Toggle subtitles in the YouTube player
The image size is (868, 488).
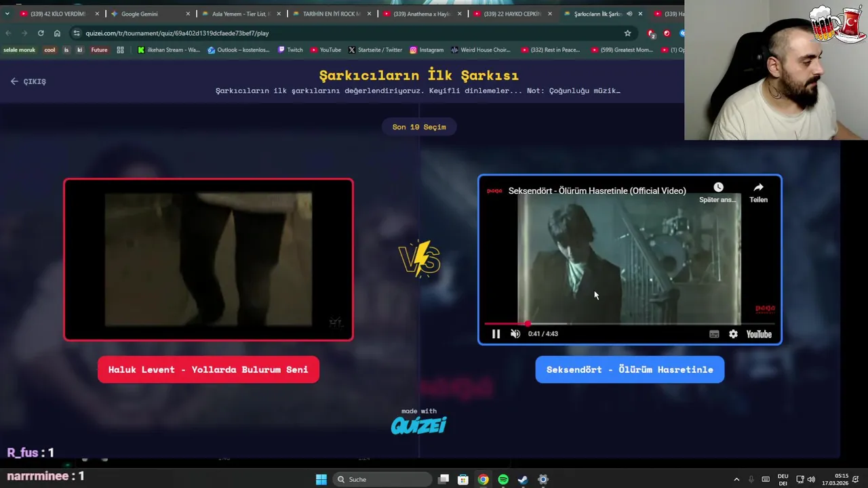tap(714, 334)
